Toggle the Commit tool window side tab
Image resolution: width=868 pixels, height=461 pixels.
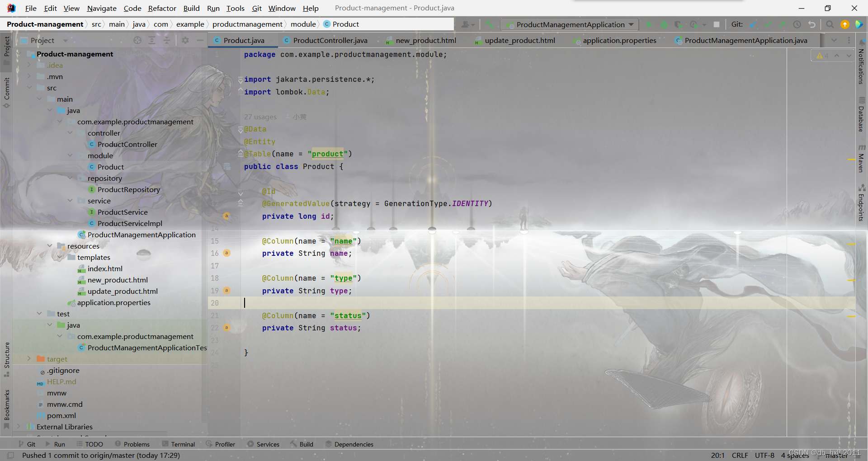[6, 92]
